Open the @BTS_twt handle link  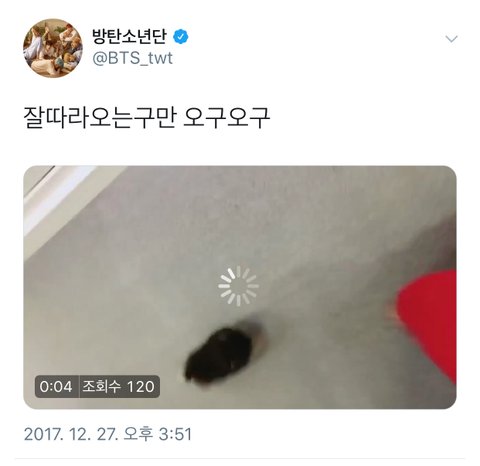tap(132, 58)
